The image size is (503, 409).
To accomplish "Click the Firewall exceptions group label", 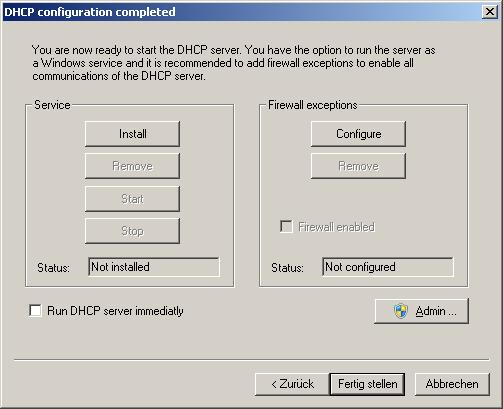I will pyautogui.click(x=313, y=105).
